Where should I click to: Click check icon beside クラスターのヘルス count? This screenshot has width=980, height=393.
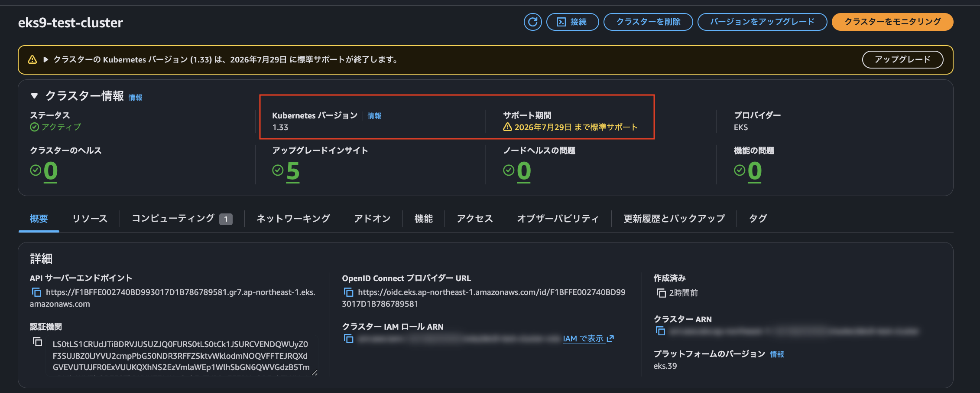pos(36,170)
